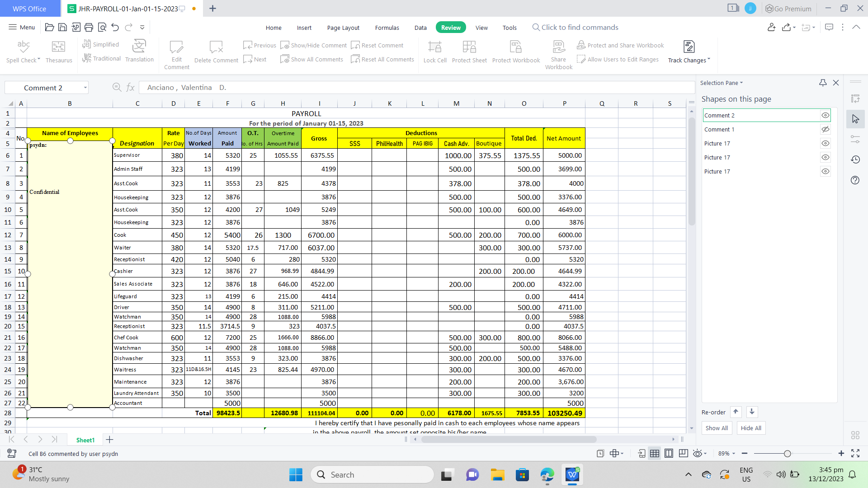Image resolution: width=868 pixels, height=488 pixels.
Task: Expand the Name Box dropdown
Action: coord(85,88)
